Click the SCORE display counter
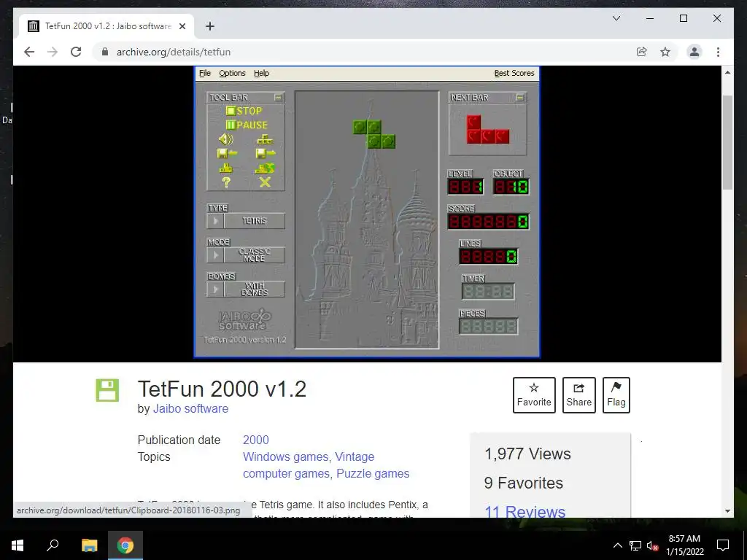The image size is (747, 560). [x=488, y=222]
